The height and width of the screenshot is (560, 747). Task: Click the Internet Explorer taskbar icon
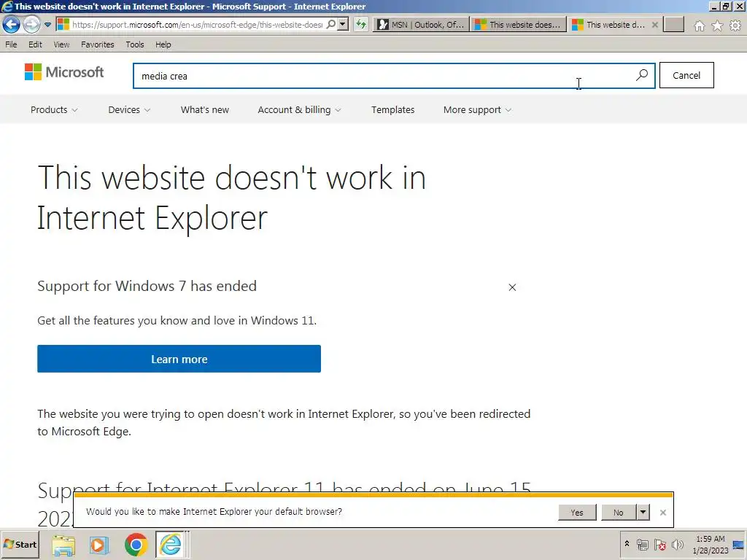coord(171,545)
